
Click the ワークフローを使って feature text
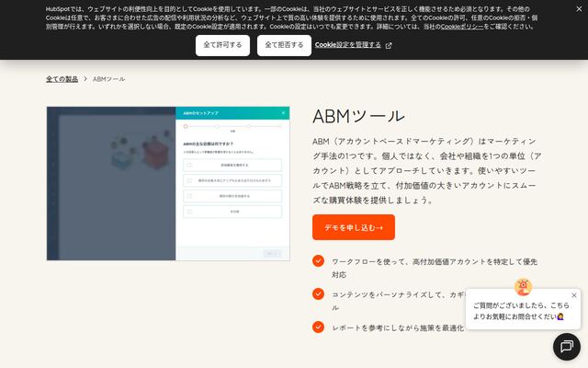[x=435, y=268]
